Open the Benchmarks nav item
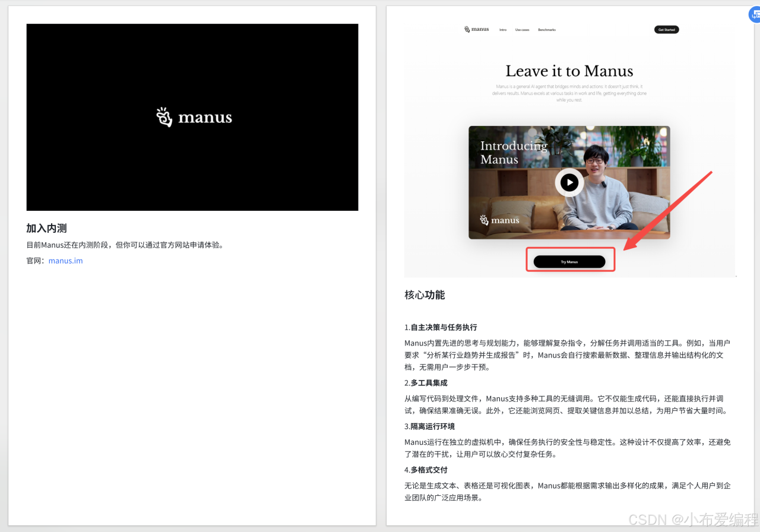 coord(547,30)
